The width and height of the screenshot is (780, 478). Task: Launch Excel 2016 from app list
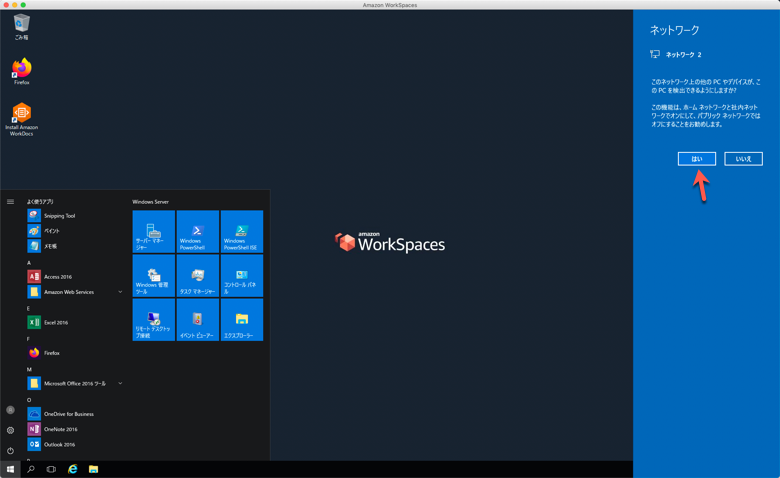click(x=75, y=322)
